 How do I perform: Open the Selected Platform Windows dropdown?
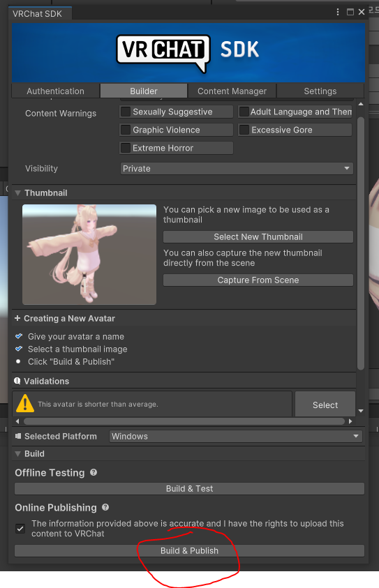coord(236,436)
